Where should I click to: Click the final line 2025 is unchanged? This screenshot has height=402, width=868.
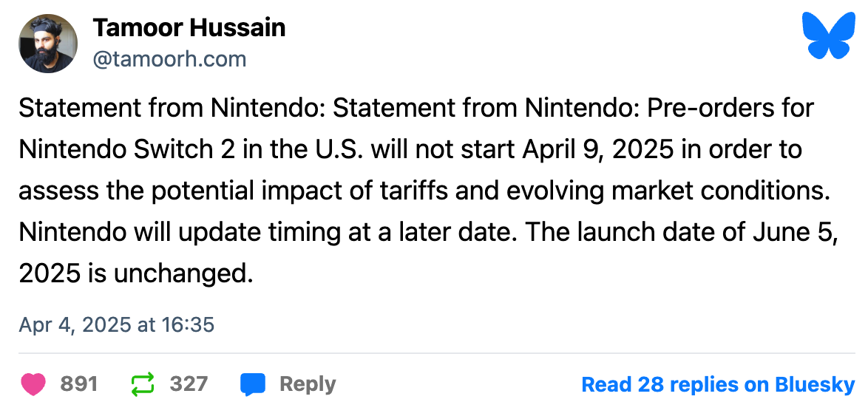tap(135, 274)
